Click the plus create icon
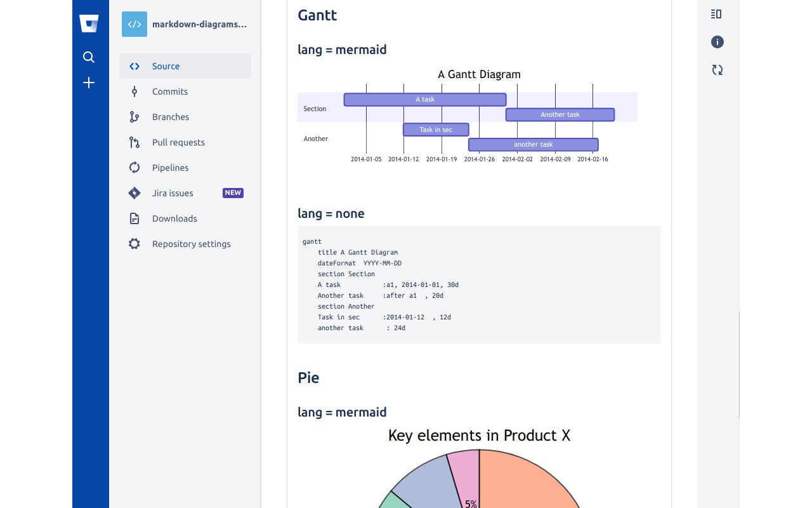The image size is (812, 508). pyautogui.click(x=89, y=83)
